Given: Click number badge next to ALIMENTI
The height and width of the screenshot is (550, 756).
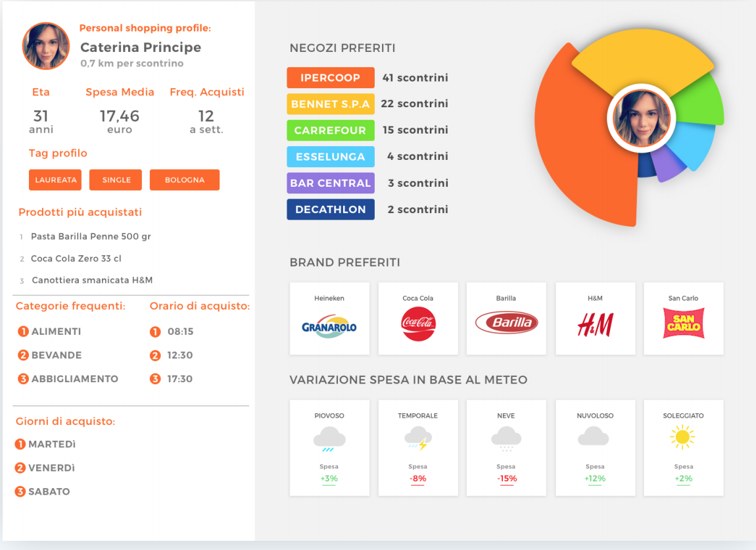Looking at the screenshot, I should 23,332.
